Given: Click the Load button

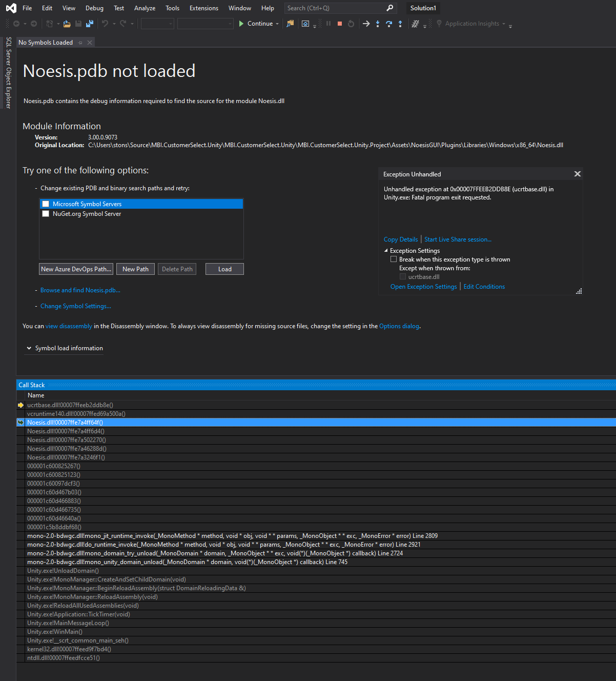Looking at the screenshot, I should pyautogui.click(x=224, y=269).
